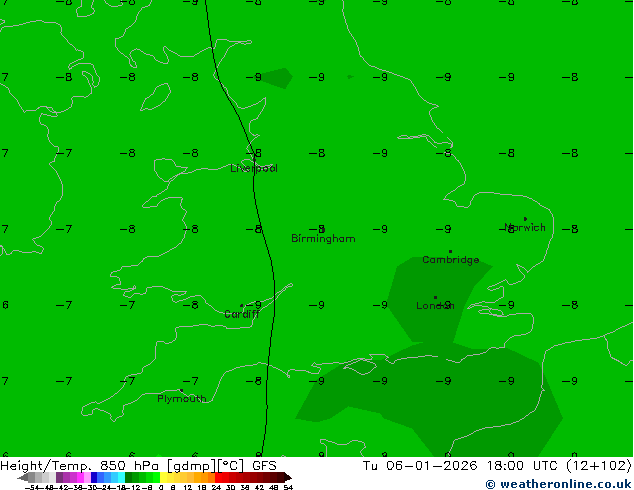The height and width of the screenshot is (490, 634).
Task: Click the Liverpool city label
Action: click(x=254, y=168)
